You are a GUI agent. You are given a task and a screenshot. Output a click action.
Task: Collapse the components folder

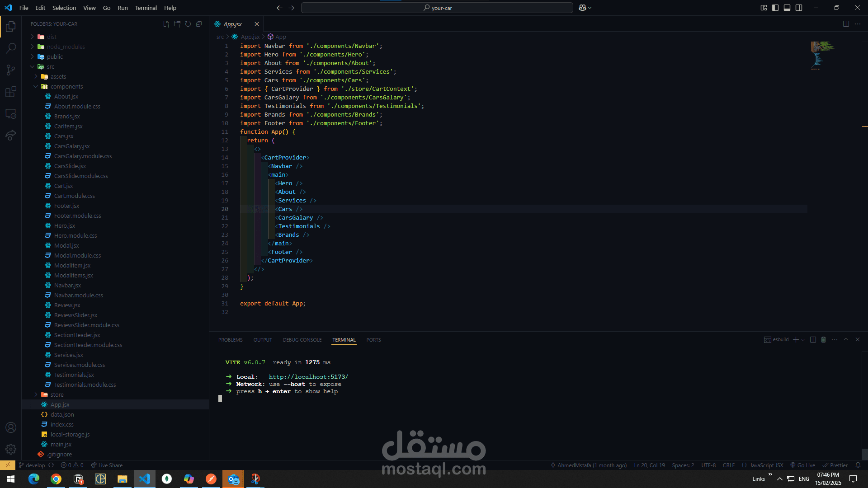(66, 87)
